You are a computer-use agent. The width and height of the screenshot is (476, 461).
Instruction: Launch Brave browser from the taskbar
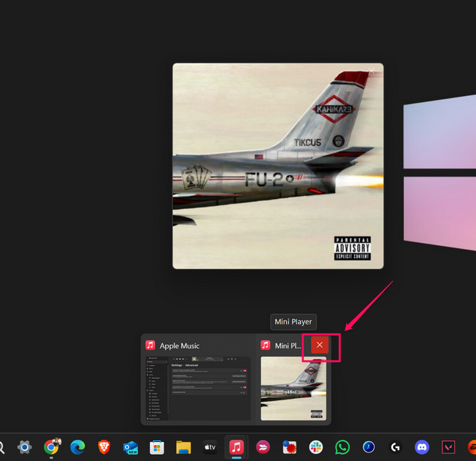pos(104,447)
